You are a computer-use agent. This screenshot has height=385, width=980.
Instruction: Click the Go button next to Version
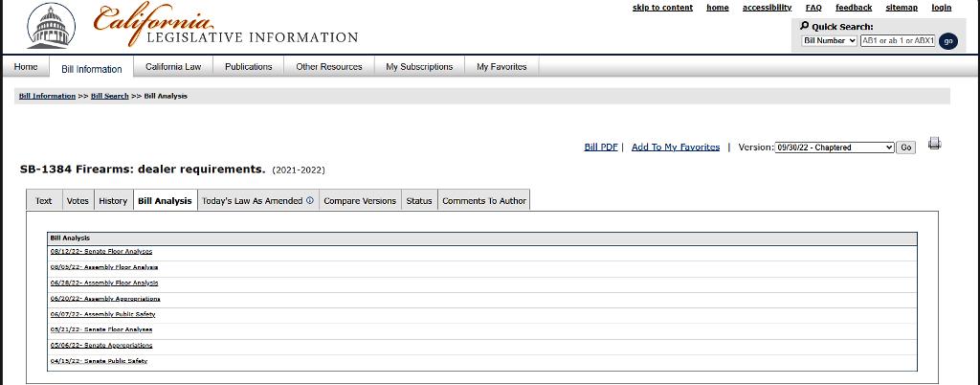click(905, 147)
